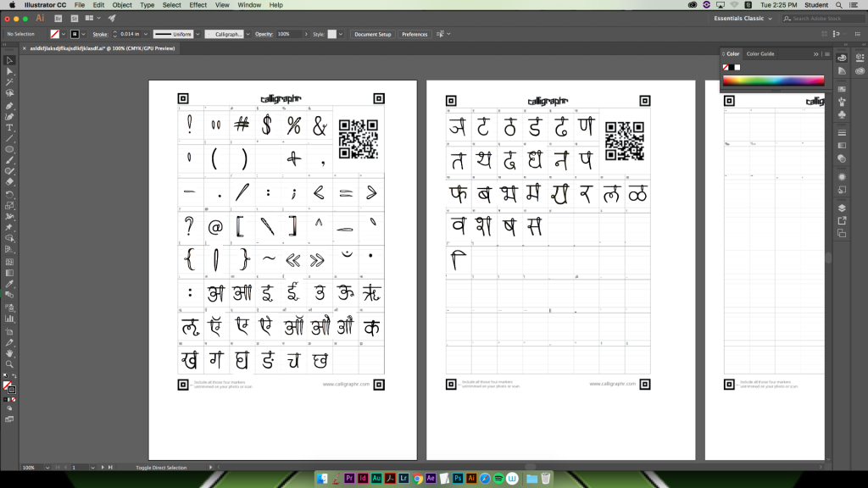This screenshot has width=868, height=488.
Task: Pick the Paintbrush tool
Action: 9,161
